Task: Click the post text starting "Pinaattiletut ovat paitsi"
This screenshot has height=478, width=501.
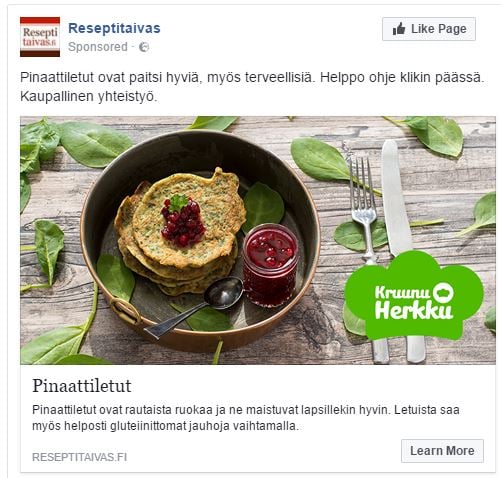Action: coord(252,78)
